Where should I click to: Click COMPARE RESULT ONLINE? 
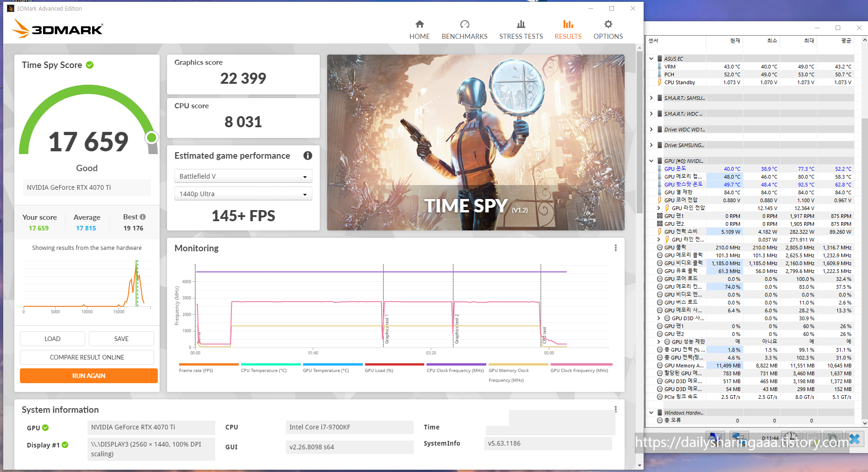point(87,357)
